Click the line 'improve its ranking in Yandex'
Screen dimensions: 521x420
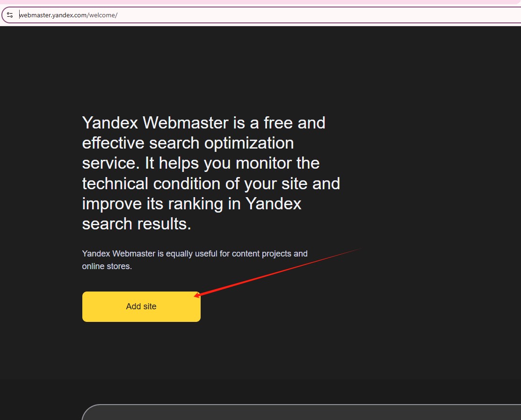192,204
